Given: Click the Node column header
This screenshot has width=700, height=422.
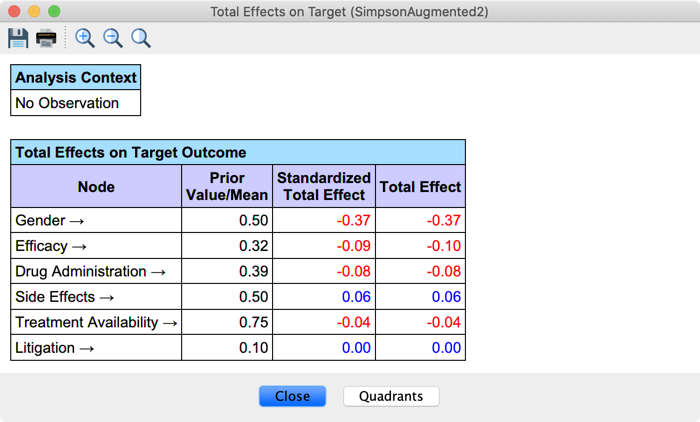Looking at the screenshot, I should pos(96,187).
